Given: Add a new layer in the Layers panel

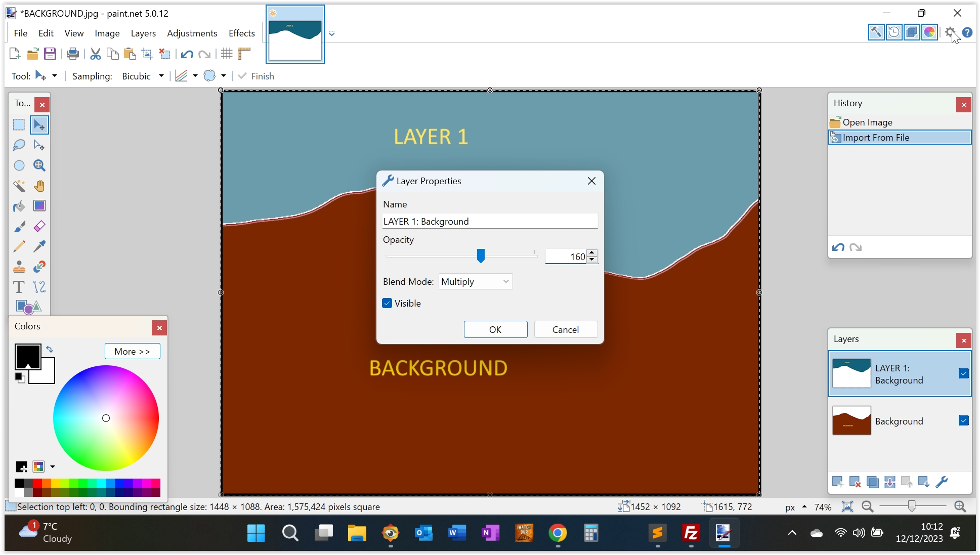Looking at the screenshot, I should coord(837,482).
